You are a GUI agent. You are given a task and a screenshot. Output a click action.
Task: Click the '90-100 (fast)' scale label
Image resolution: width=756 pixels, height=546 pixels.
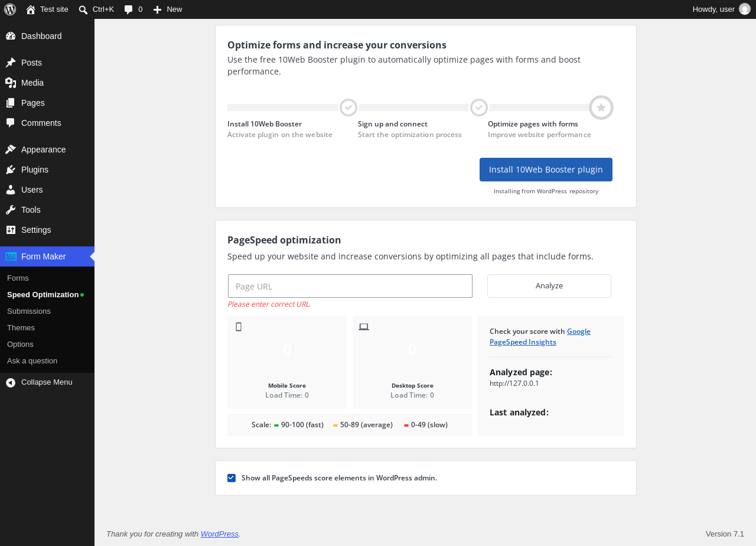302,425
